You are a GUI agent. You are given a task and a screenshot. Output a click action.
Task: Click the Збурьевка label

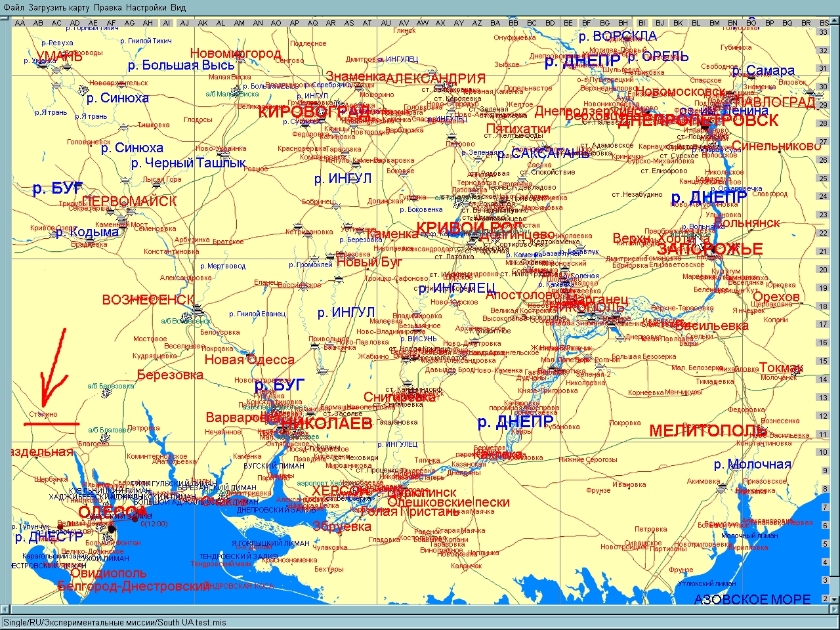(x=343, y=526)
